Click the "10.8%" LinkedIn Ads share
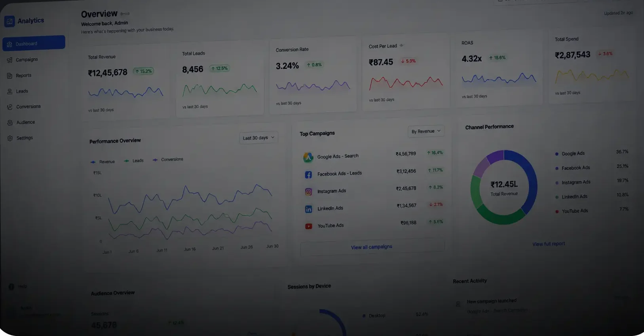The width and height of the screenshot is (644, 336). tap(622, 195)
